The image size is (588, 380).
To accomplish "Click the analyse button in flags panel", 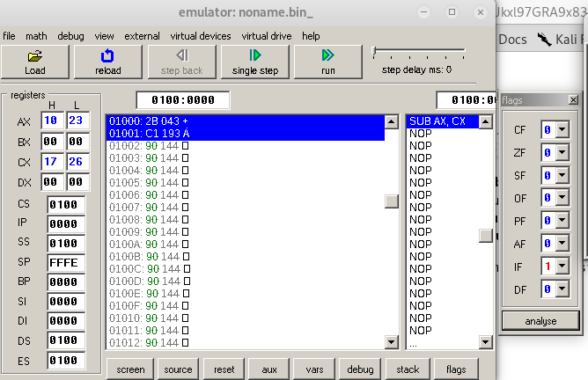I will (x=540, y=321).
